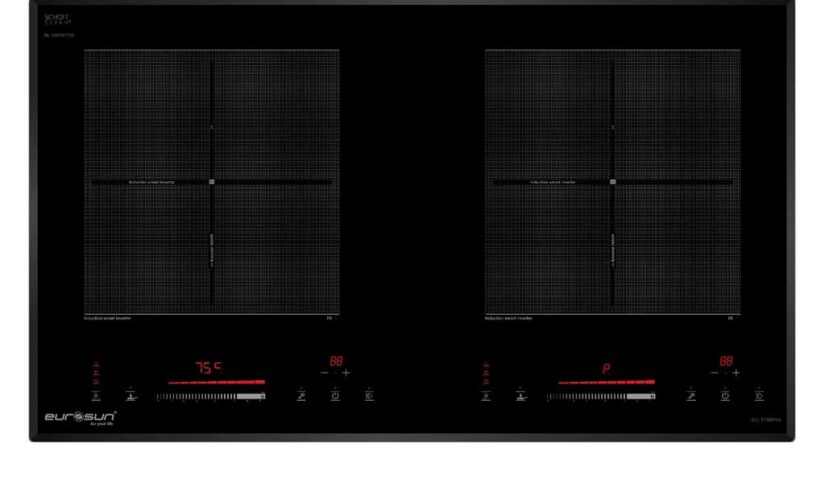Tap the white power slider below the P readout
Viewport: 825px width, 504px height.
pyautogui.click(x=601, y=396)
